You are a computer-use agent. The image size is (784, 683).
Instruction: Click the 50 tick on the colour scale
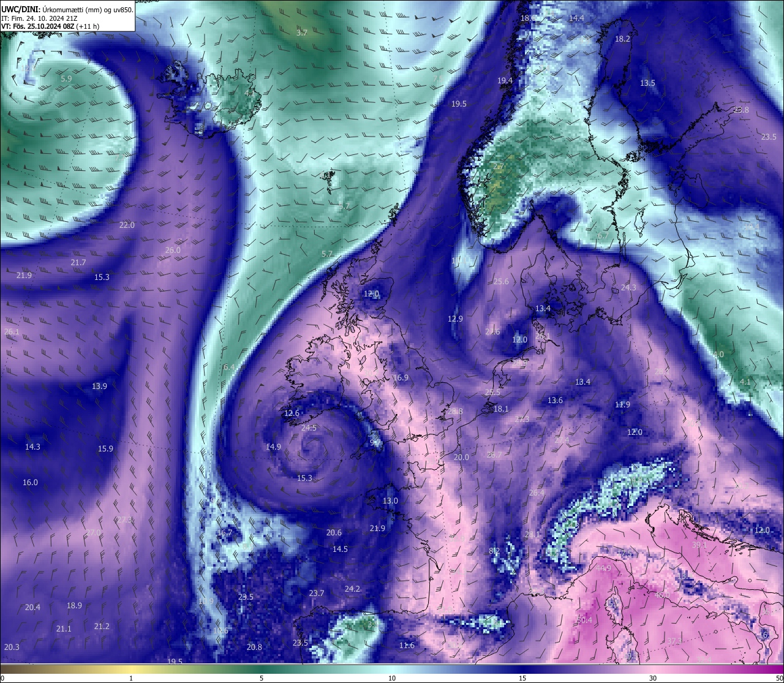[778, 678]
